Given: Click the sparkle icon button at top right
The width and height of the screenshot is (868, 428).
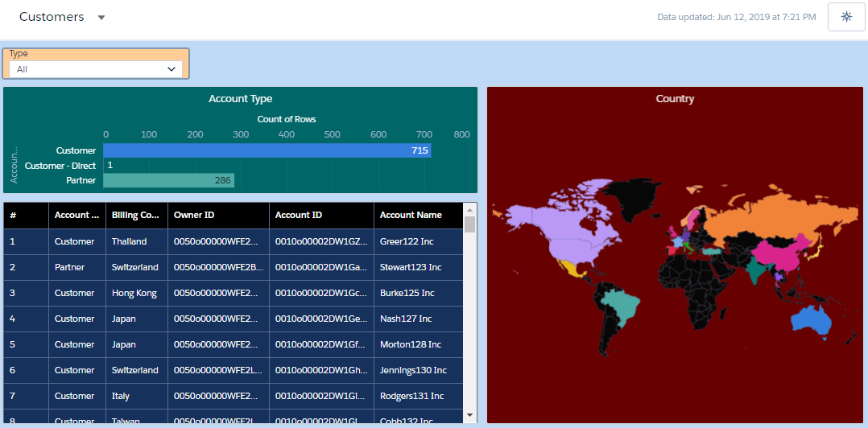Looking at the screenshot, I should (x=845, y=17).
